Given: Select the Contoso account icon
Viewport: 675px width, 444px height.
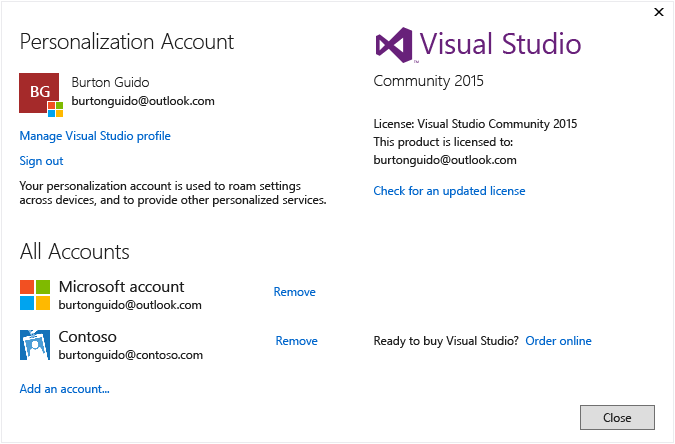Looking at the screenshot, I should 35,344.
